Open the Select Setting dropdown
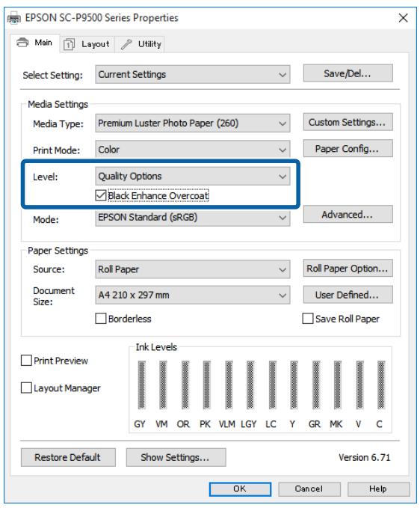 click(x=193, y=75)
